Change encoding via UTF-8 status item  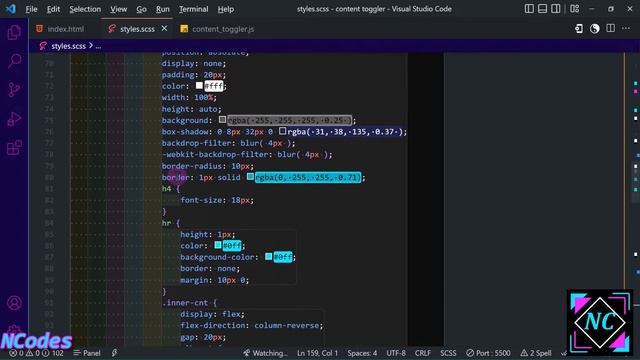click(x=396, y=353)
